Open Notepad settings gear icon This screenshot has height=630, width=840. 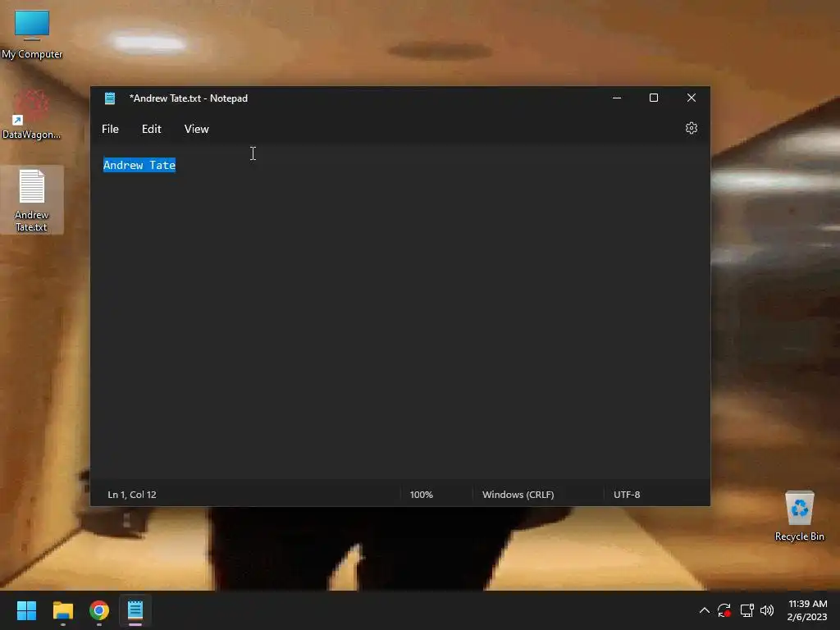[x=691, y=129]
